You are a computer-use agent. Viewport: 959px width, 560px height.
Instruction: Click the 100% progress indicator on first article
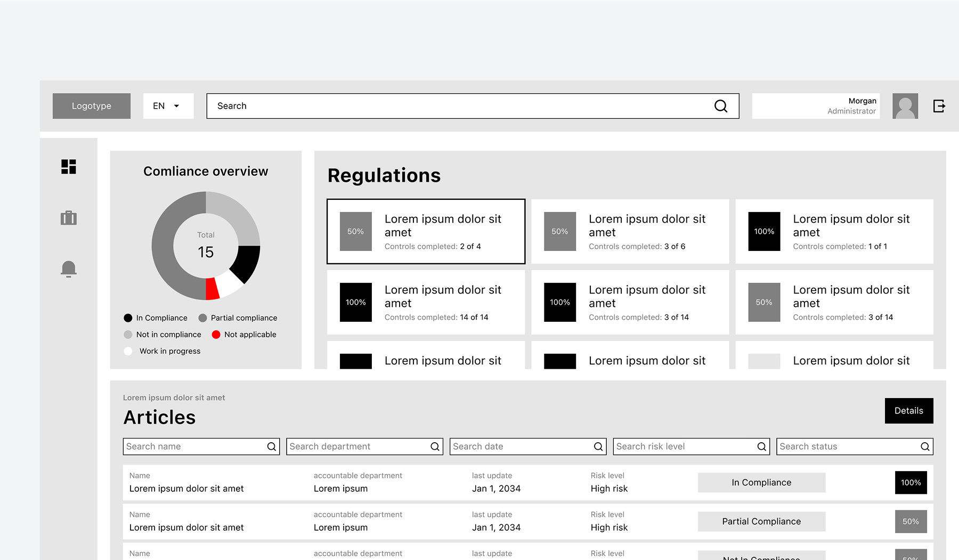coord(911,482)
